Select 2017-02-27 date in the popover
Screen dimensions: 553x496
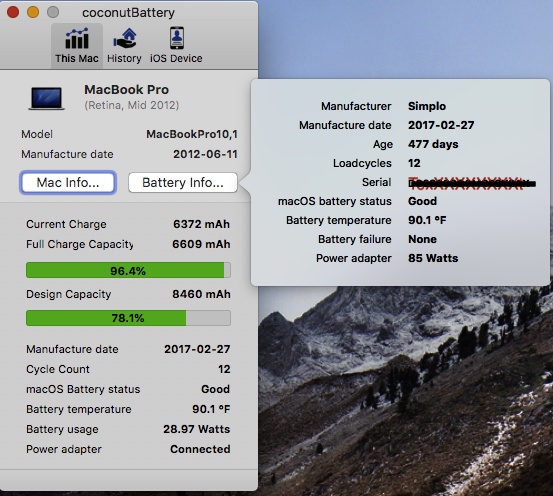(441, 125)
